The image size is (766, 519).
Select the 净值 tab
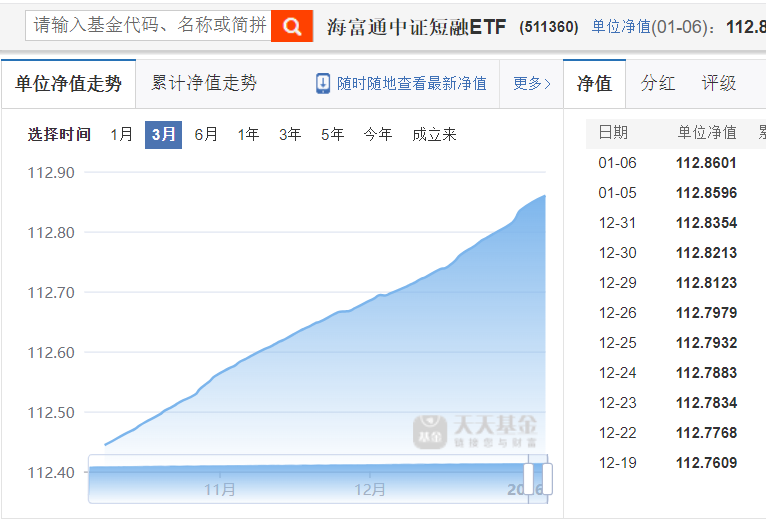click(594, 84)
